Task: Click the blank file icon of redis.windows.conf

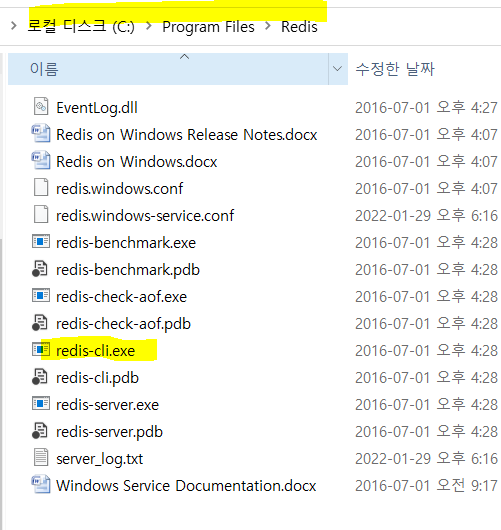Action: tap(41, 187)
